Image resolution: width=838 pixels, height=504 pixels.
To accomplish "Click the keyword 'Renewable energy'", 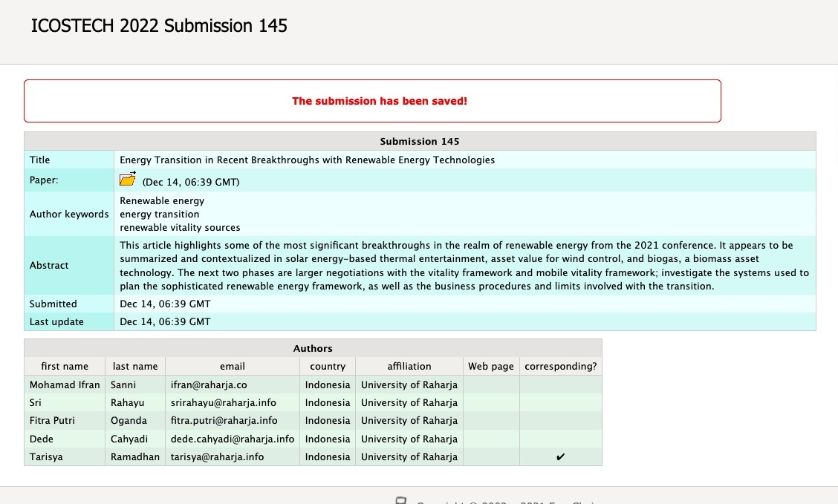I will 162,200.
